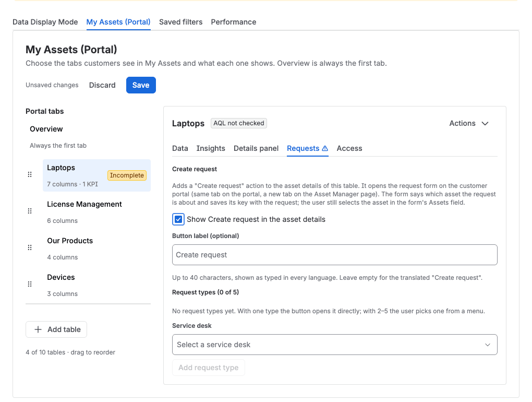Image resolution: width=532 pixels, height=402 pixels.
Task: Click the Add request type button
Action: pos(208,368)
